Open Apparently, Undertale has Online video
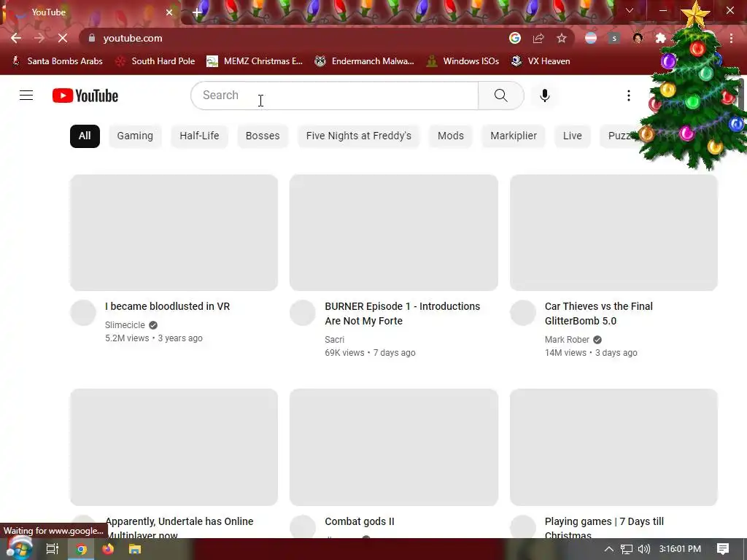Screen dimensions: 747x560 179,528
